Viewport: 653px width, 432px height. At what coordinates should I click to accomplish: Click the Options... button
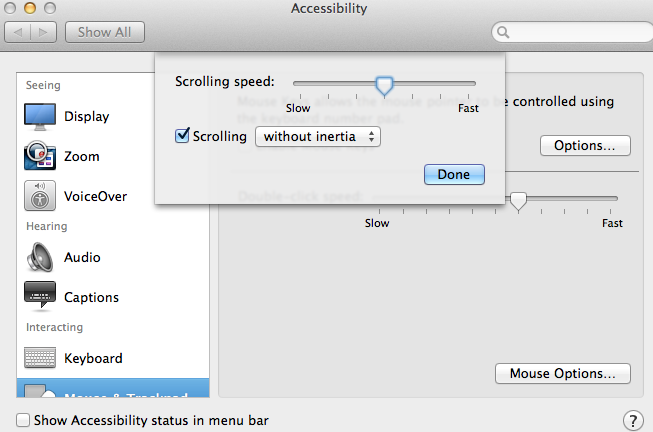coord(585,145)
